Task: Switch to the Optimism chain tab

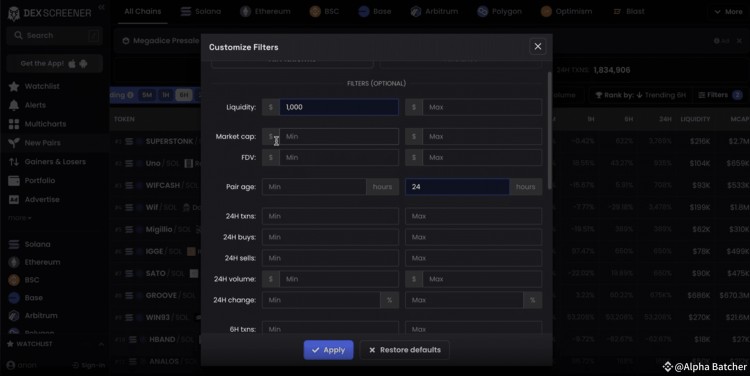Action: 566,11
